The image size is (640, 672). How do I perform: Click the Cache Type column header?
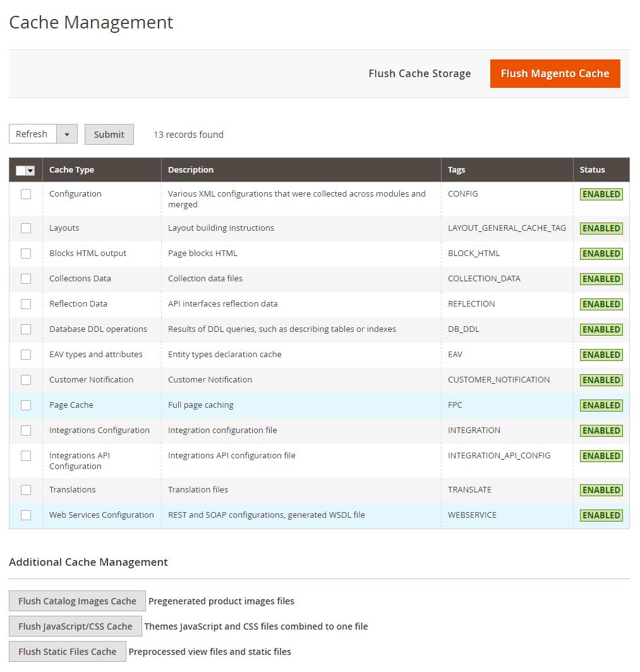pyautogui.click(x=71, y=169)
